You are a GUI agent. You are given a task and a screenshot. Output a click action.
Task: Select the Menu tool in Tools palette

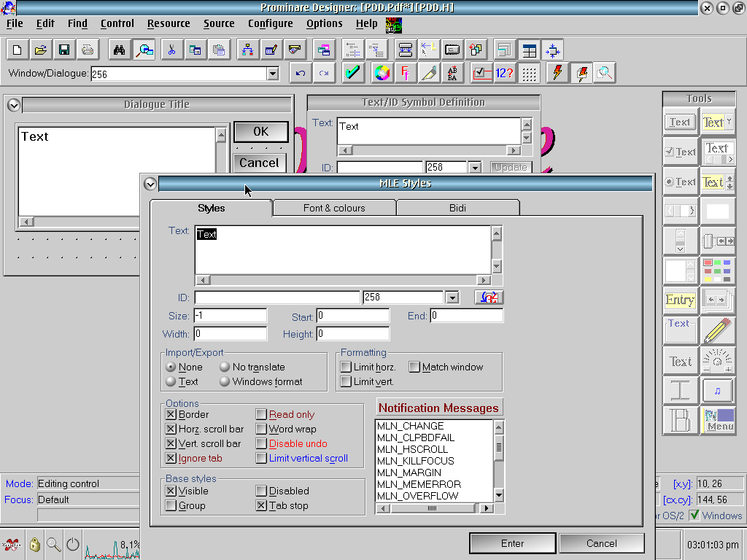tap(718, 420)
